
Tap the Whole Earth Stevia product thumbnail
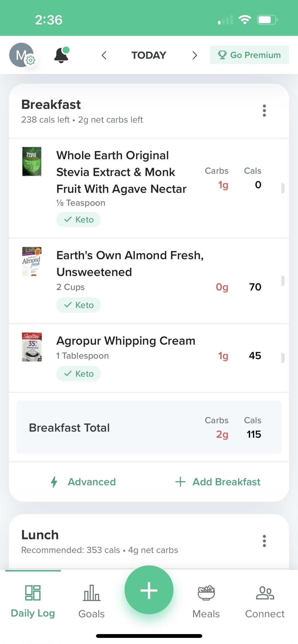click(32, 161)
